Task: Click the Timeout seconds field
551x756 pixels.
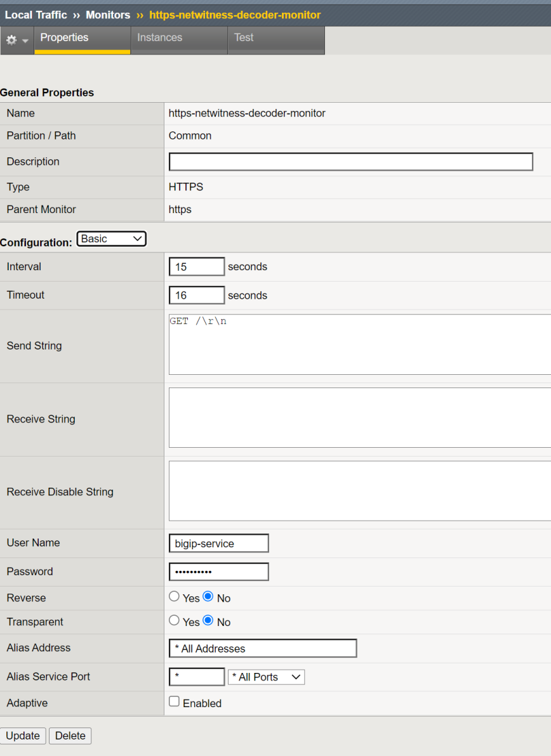Action: [197, 296]
